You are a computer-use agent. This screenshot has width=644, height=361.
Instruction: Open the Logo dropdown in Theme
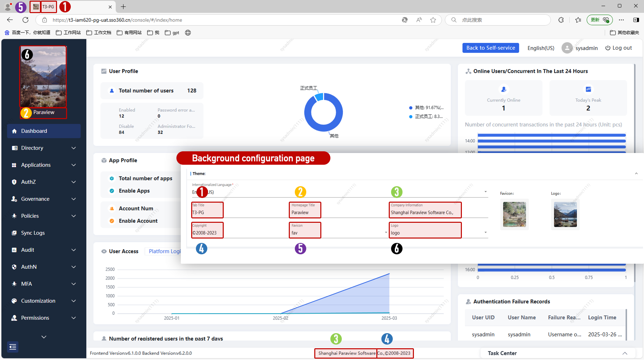coord(485,233)
